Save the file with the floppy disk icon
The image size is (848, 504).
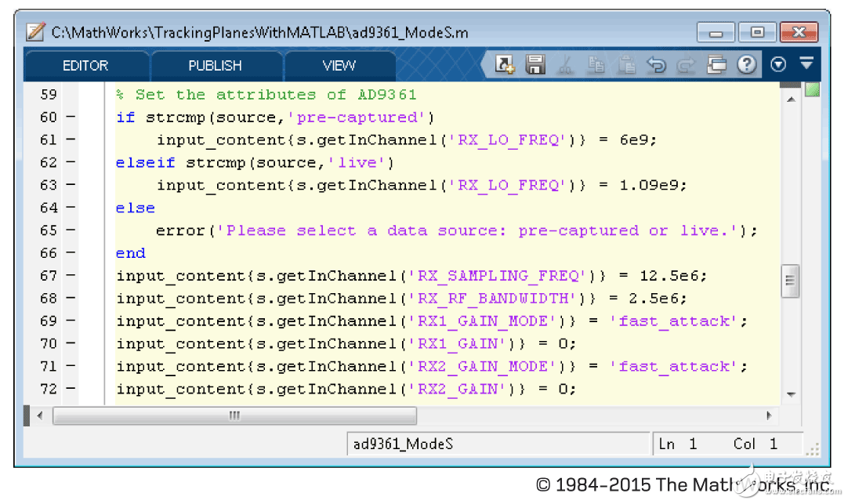tap(535, 65)
